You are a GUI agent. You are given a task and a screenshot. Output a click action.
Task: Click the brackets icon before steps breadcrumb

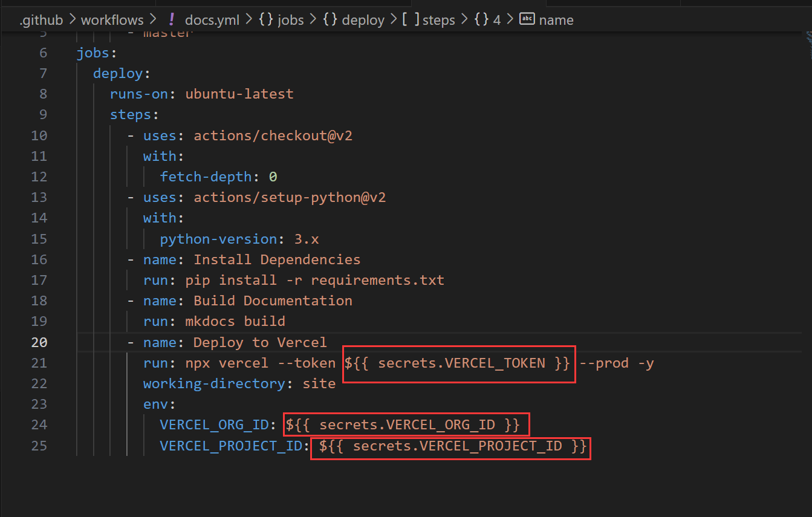tap(411, 20)
